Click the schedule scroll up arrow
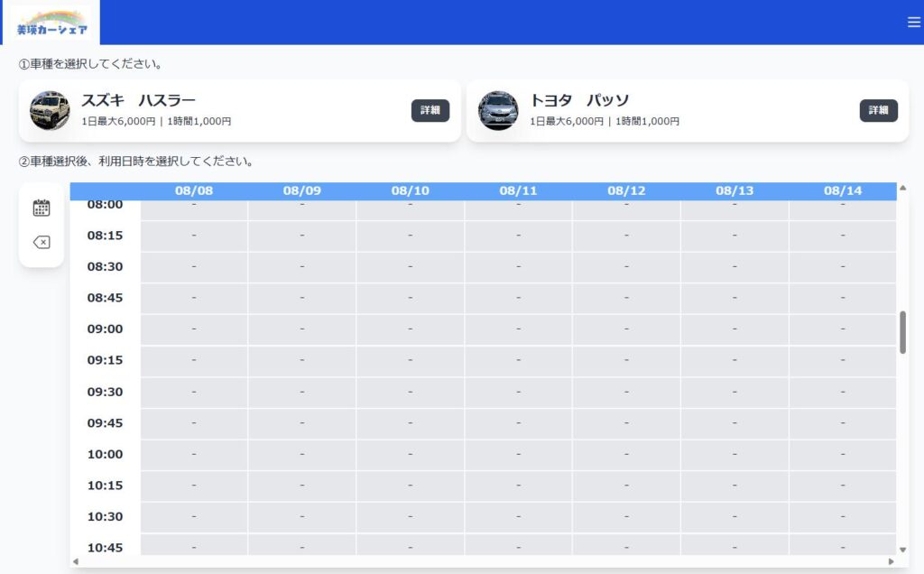This screenshot has width=924, height=574. (902, 188)
